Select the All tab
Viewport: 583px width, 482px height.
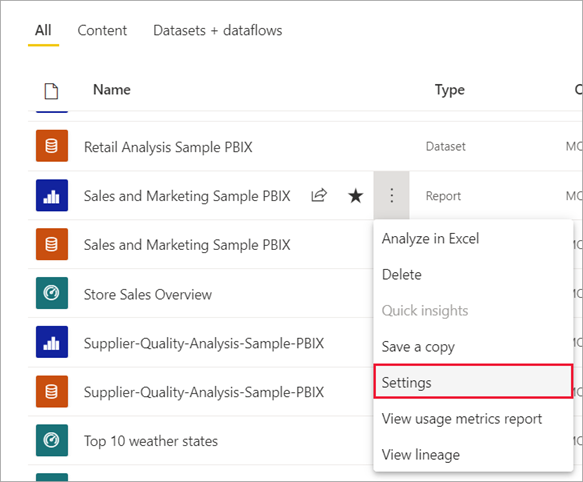43,30
